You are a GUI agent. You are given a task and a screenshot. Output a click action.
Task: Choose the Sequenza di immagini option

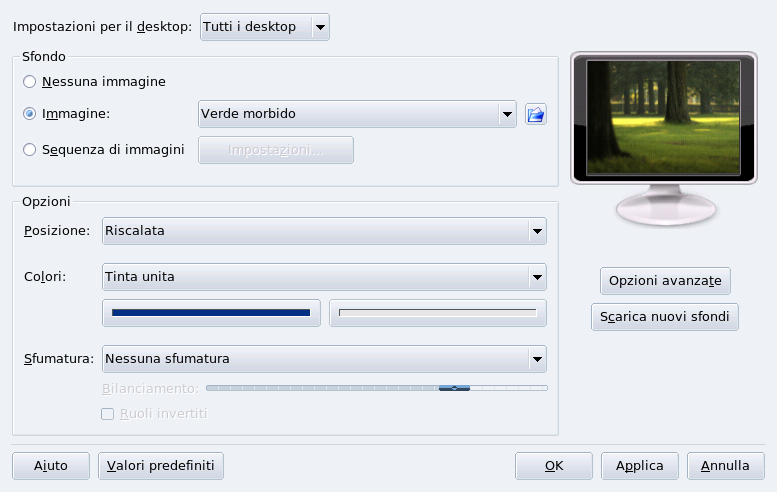30,150
